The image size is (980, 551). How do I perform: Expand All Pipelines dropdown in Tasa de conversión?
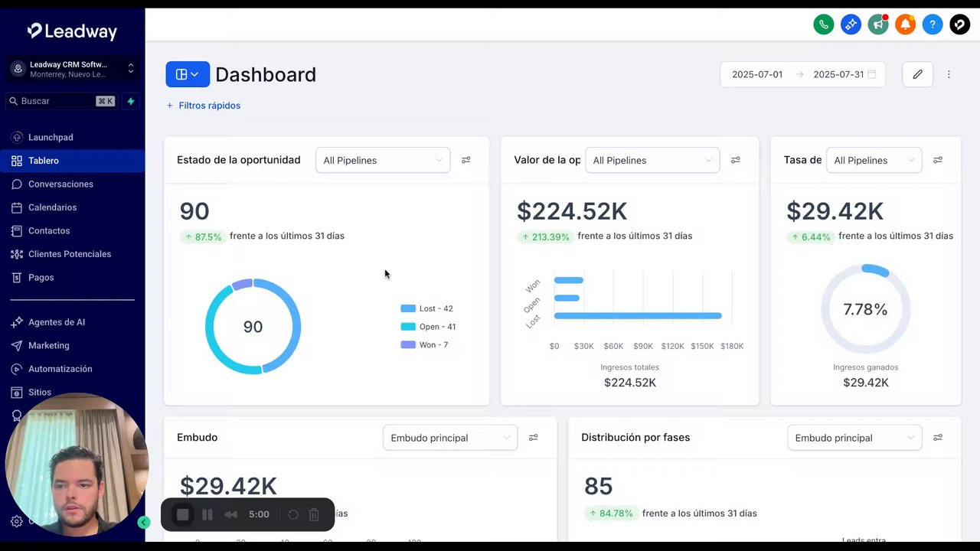pyautogui.click(x=874, y=160)
